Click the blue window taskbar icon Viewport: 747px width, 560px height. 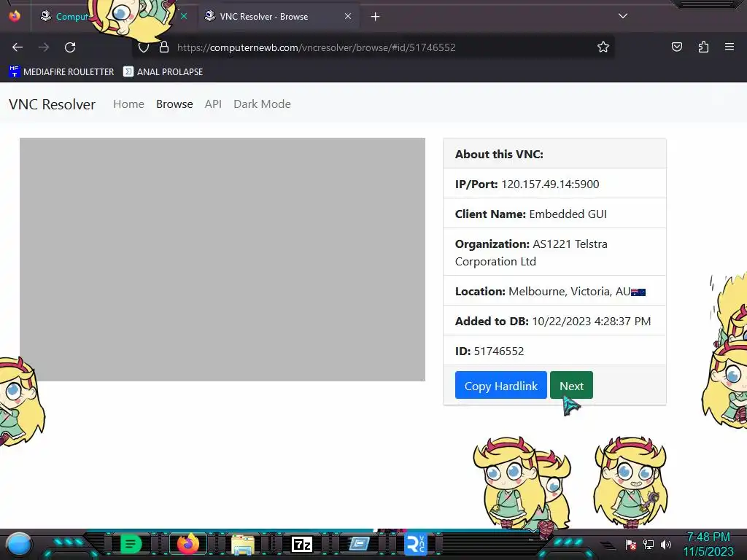(359, 544)
